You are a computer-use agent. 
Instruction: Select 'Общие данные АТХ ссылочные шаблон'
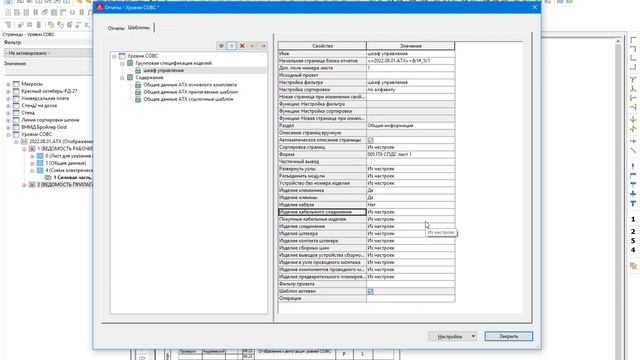[188, 99]
